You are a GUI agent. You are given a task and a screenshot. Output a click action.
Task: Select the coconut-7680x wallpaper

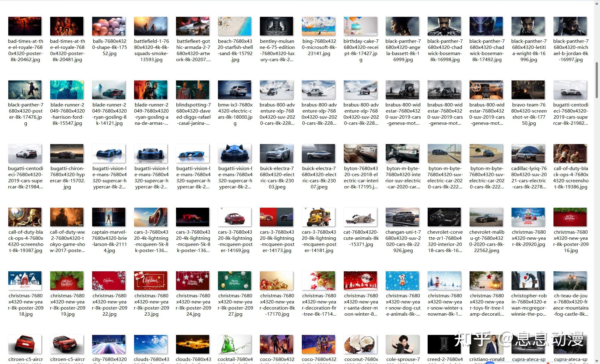360,344
